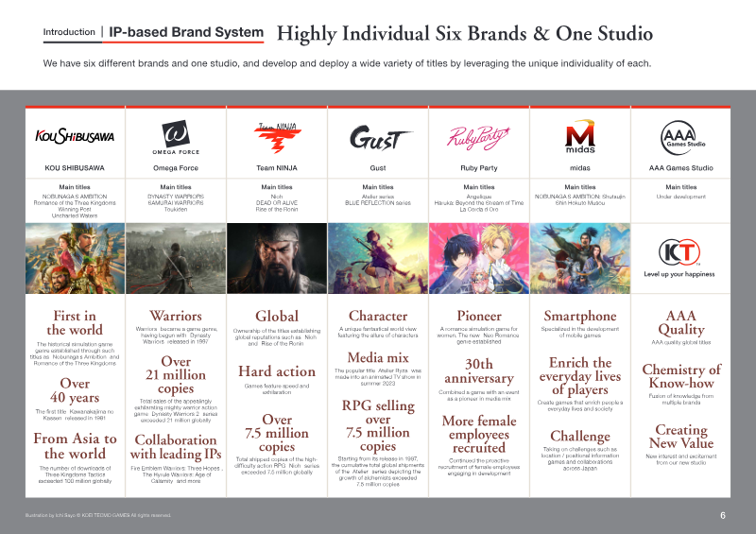Click the AAA Games Studio logo
The width and height of the screenshot is (756, 534).
click(x=682, y=137)
